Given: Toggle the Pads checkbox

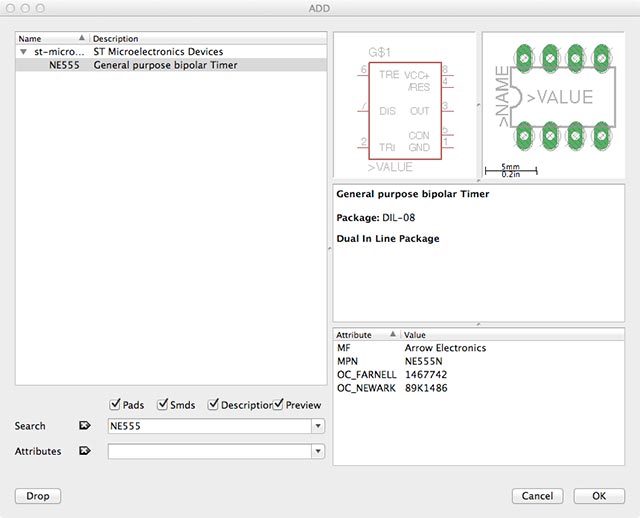Looking at the screenshot, I should click(x=115, y=405).
